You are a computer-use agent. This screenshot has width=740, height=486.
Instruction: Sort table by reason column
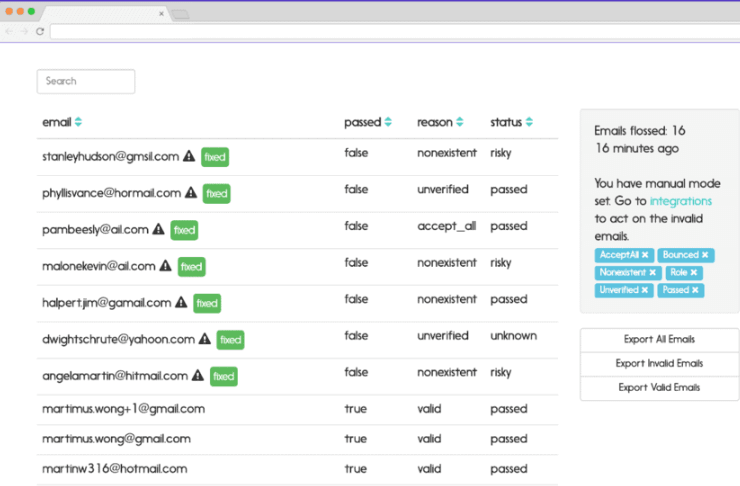pyautogui.click(x=460, y=122)
